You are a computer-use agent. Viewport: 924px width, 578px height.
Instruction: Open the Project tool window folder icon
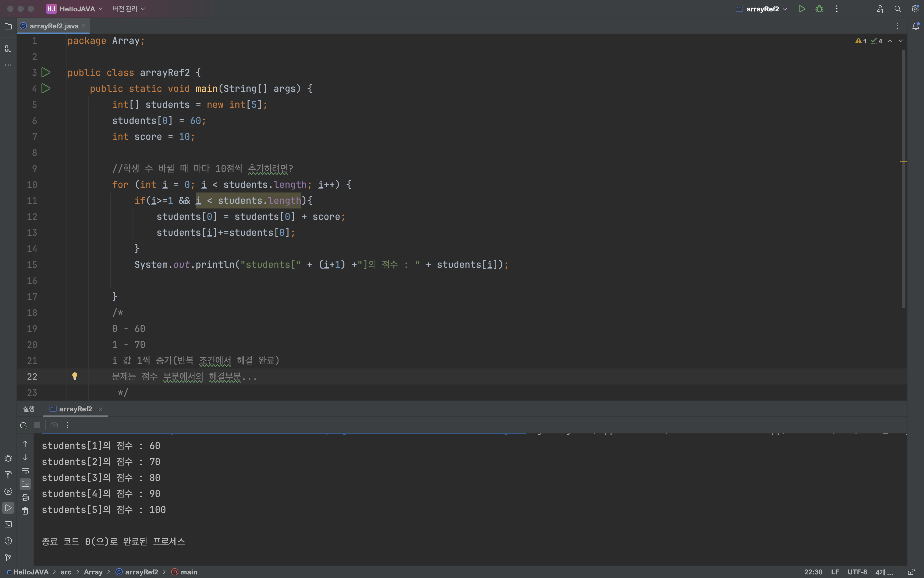8,26
